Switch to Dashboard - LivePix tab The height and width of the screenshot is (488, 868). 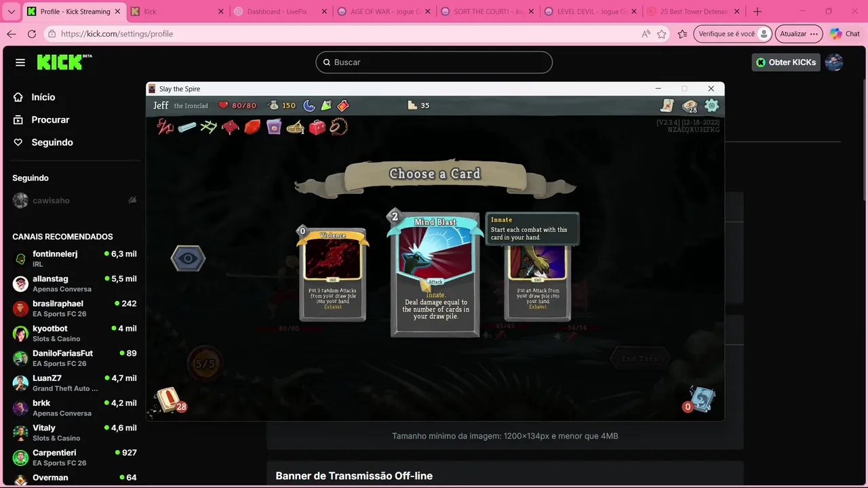(x=279, y=12)
